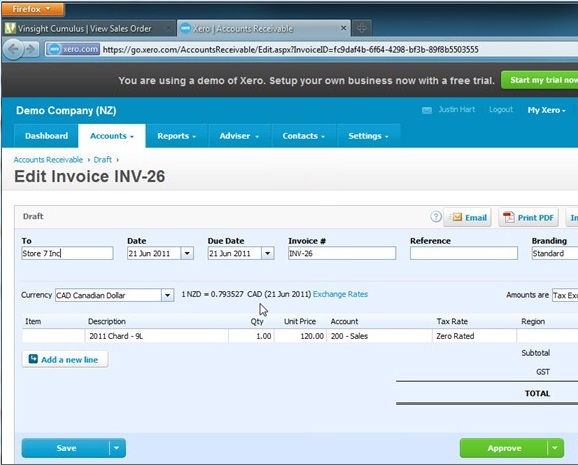This screenshot has width=578, height=465.
Task: Start my free Xero trial
Action: pyautogui.click(x=540, y=80)
